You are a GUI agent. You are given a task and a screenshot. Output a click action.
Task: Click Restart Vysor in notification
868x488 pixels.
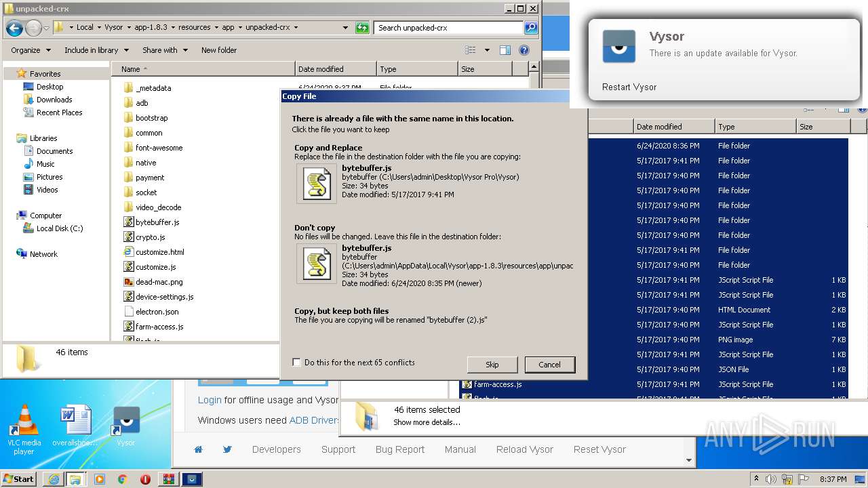[x=629, y=87]
